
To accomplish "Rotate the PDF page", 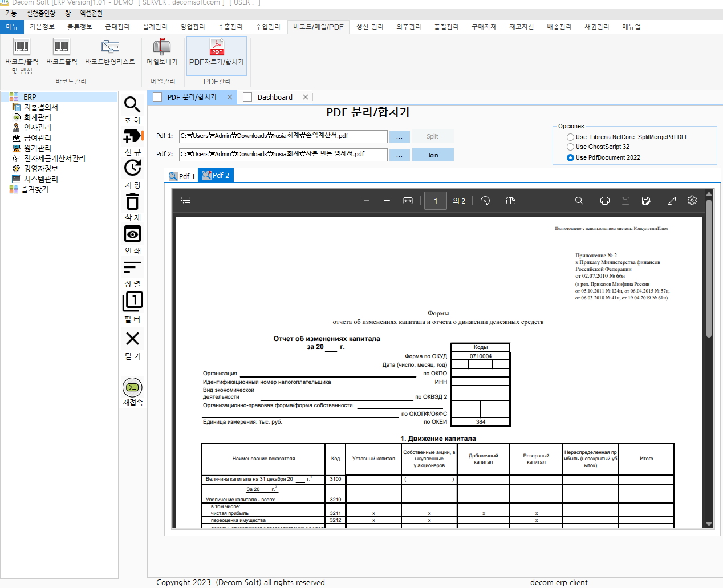I will [485, 201].
